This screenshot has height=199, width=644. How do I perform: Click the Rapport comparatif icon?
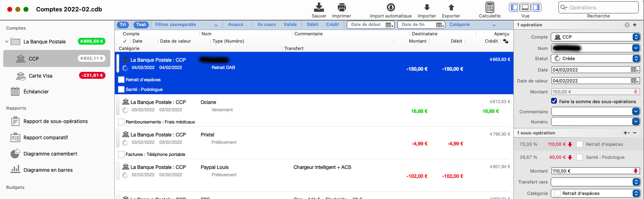(x=15, y=137)
